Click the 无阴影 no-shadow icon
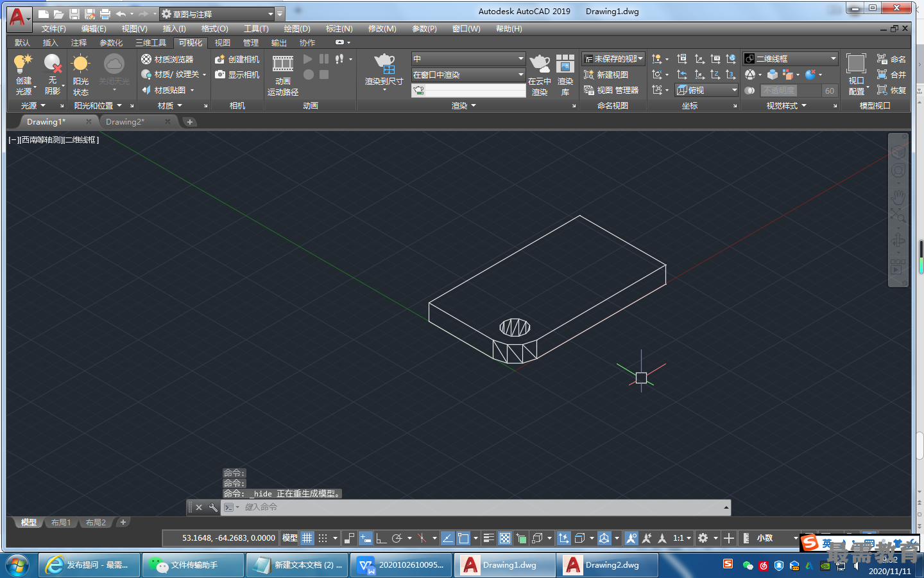924x578 pixels. tap(53, 64)
